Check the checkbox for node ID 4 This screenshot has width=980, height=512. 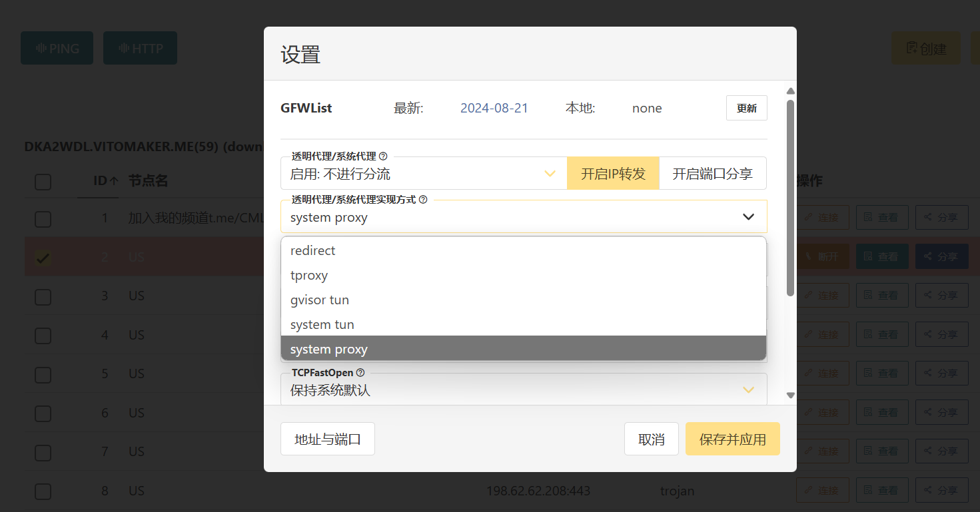click(x=43, y=335)
